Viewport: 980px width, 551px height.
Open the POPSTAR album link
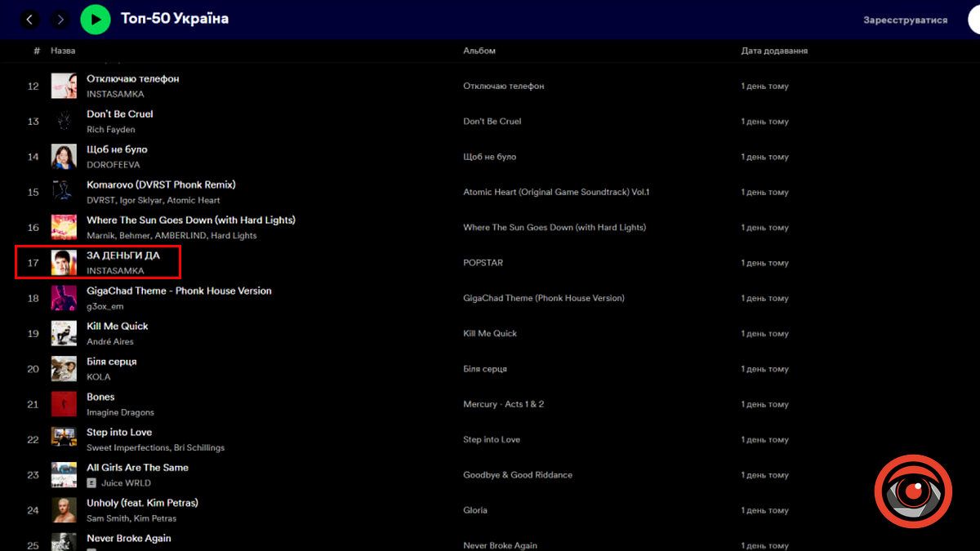click(483, 263)
